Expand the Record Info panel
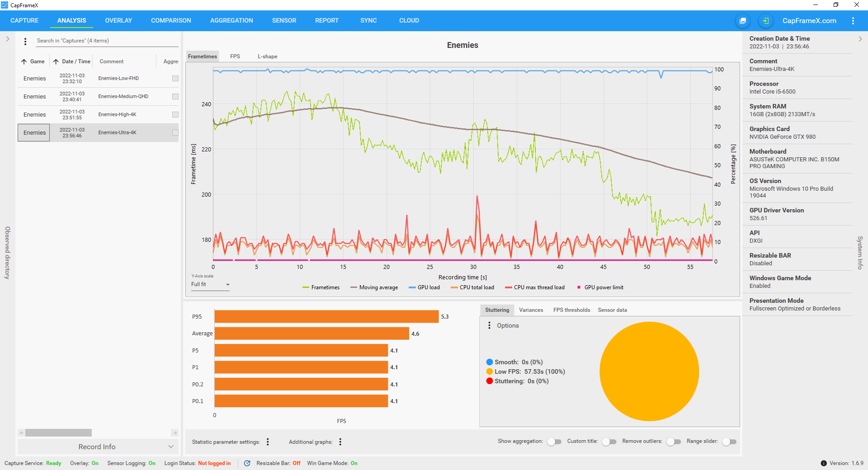Viewport: 868px width, 470px height. (x=98, y=446)
